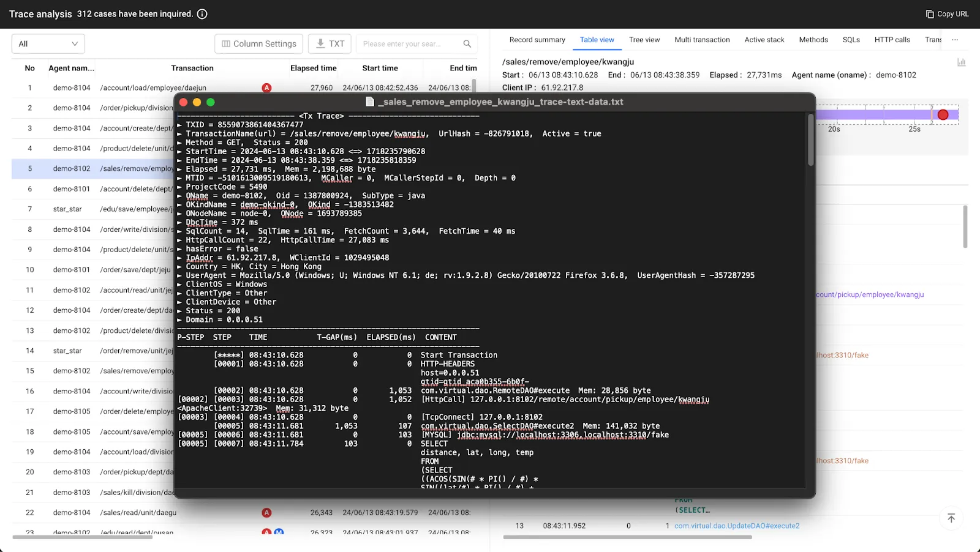Open the HTTP calls tab
Image resolution: width=980 pixels, height=552 pixels.
coord(892,40)
